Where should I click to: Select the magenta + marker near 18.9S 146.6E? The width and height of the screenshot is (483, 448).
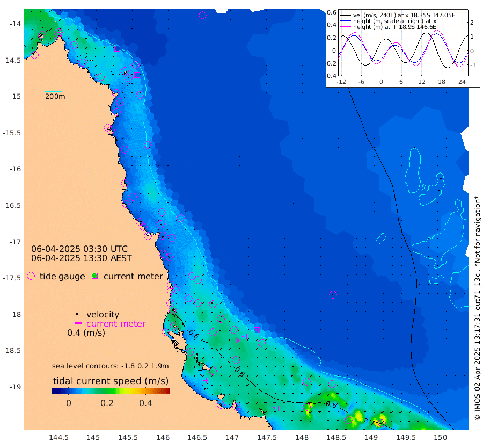coord(206,380)
